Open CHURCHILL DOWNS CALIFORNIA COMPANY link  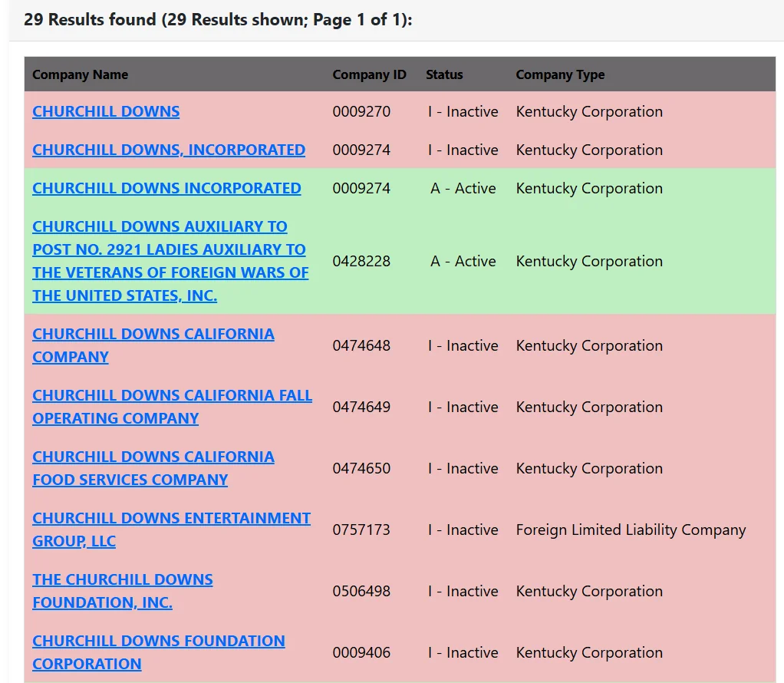pyautogui.click(x=153, y=345)
